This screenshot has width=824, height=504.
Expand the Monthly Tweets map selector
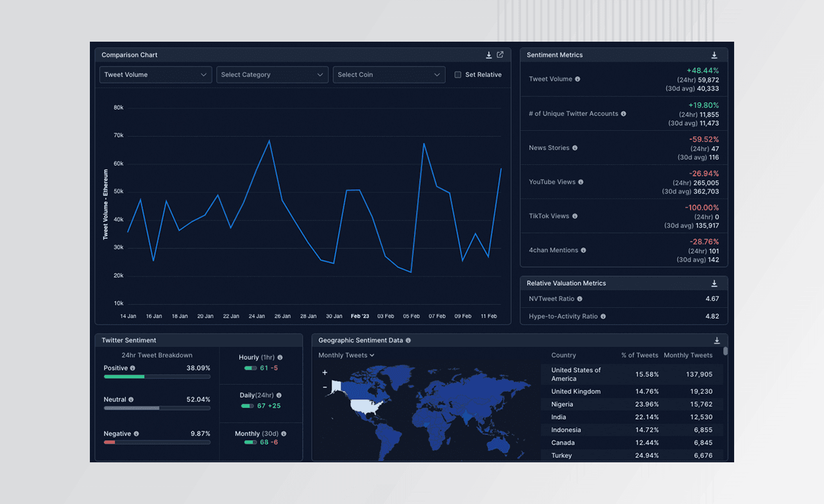[x=347, y=355]
